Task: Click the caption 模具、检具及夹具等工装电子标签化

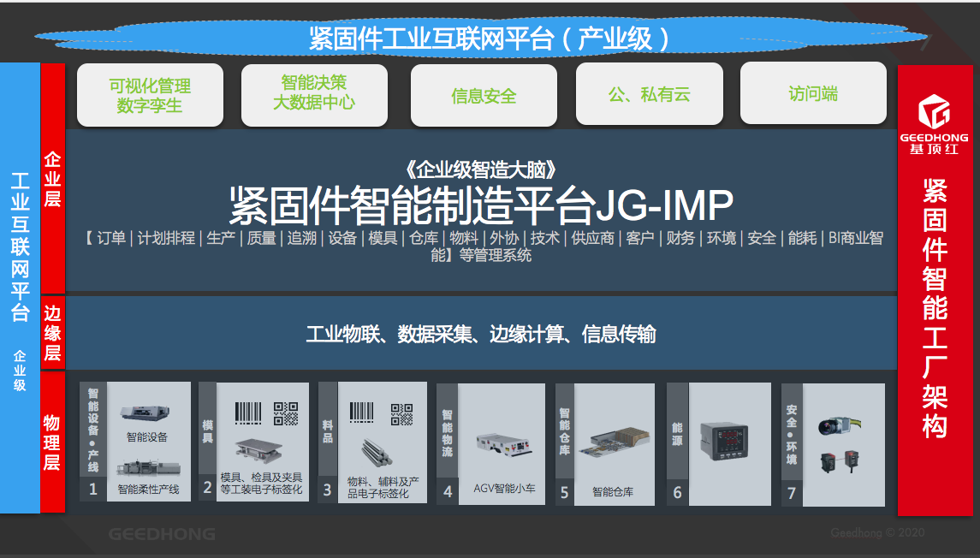Action: pyautogui.click(x=261, y=483)
